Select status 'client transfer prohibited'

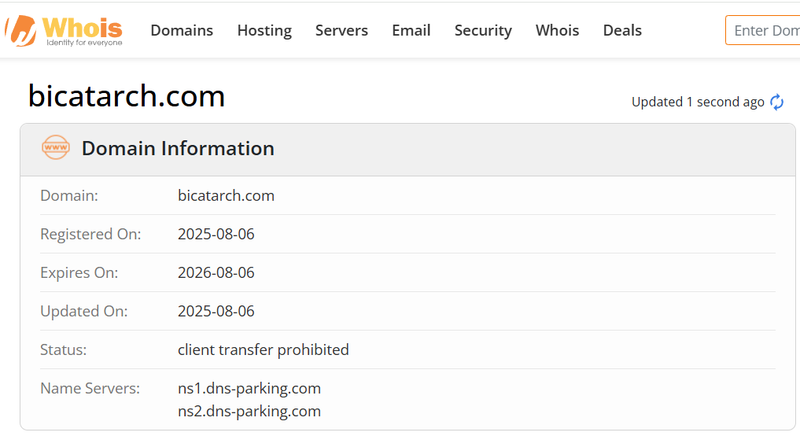pyautogui.click(x=263, y=350)
